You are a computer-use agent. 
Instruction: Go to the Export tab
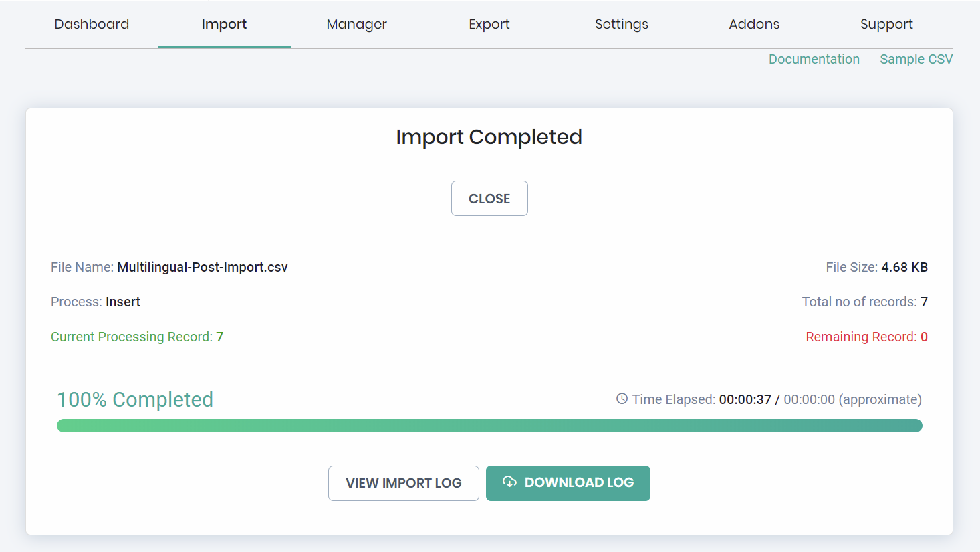[489, 24]
